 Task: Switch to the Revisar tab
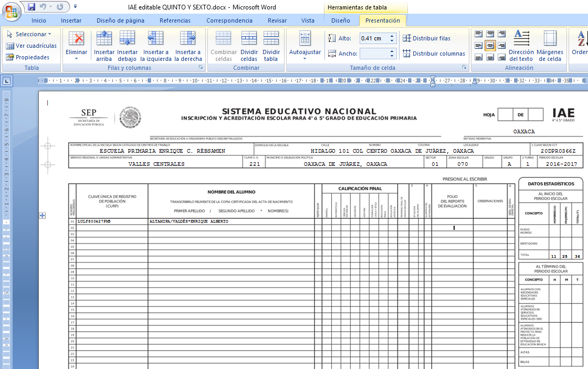point(277,20)
